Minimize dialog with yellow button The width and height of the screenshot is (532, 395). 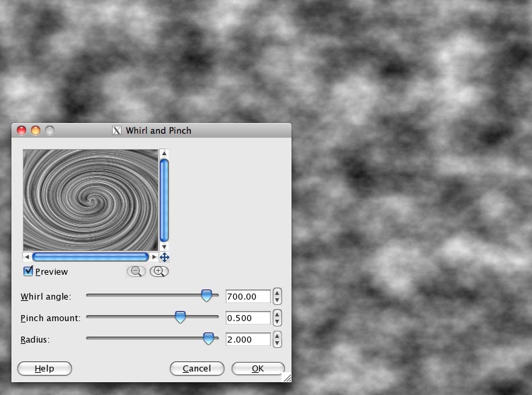click(x=36, y=130)
